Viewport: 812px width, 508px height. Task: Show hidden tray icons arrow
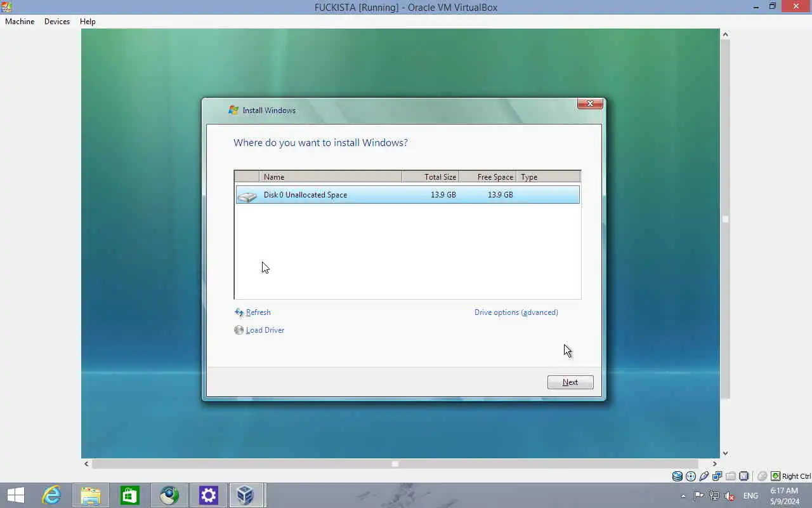coord(683,496)
